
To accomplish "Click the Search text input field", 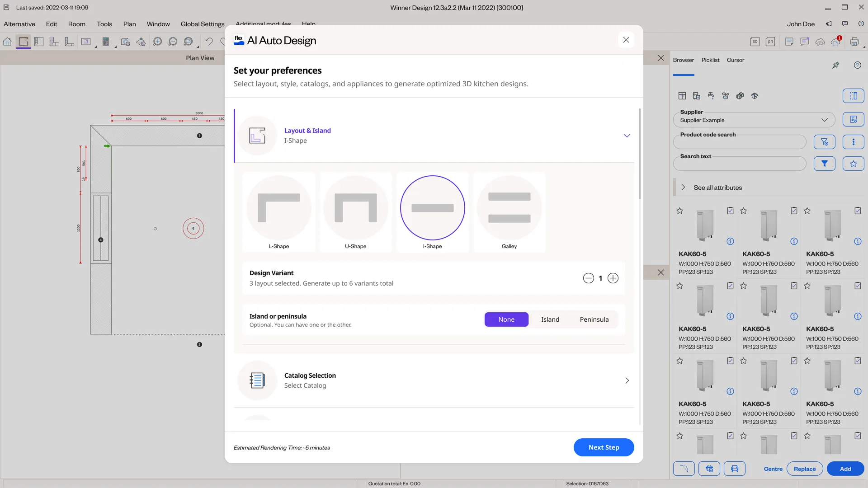I will 740,164.
